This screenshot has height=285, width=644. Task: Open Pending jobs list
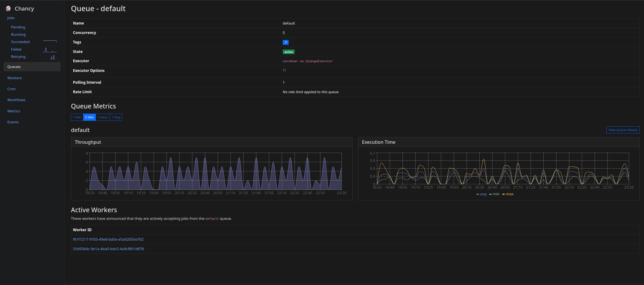pyautogui.click(x=18, y=27)
